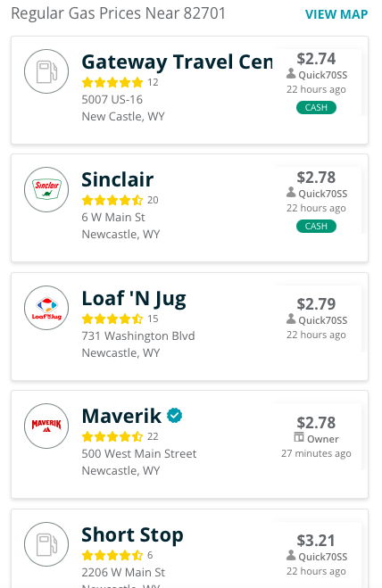Click the Sinclair dinosaur logo
This screenshot has width=382, height=588.
(46, 189)
